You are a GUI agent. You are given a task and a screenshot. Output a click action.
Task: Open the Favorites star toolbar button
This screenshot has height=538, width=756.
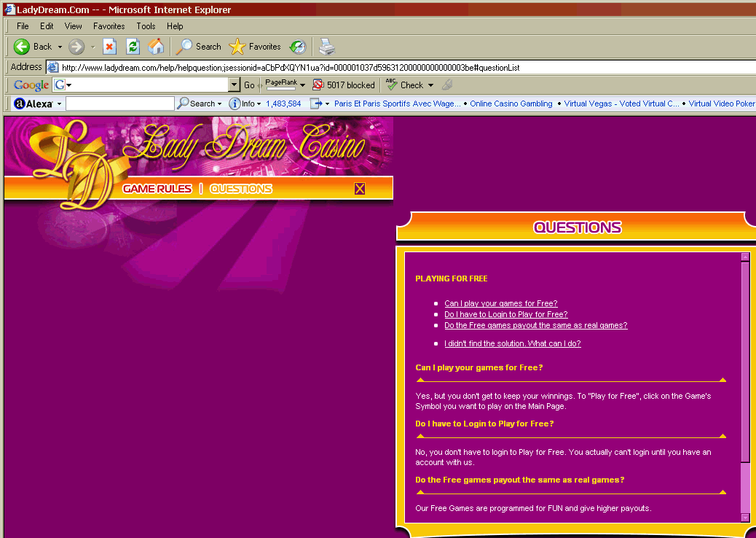coord(255,47)
